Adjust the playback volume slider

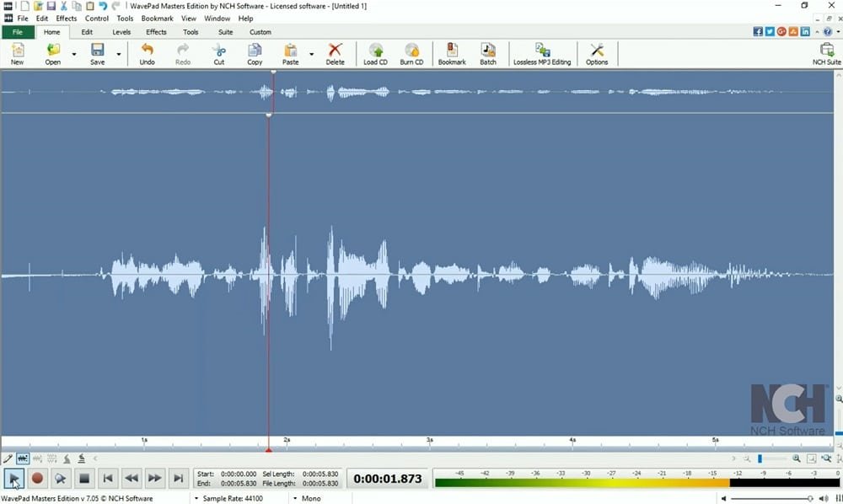(x=776, y=498)
